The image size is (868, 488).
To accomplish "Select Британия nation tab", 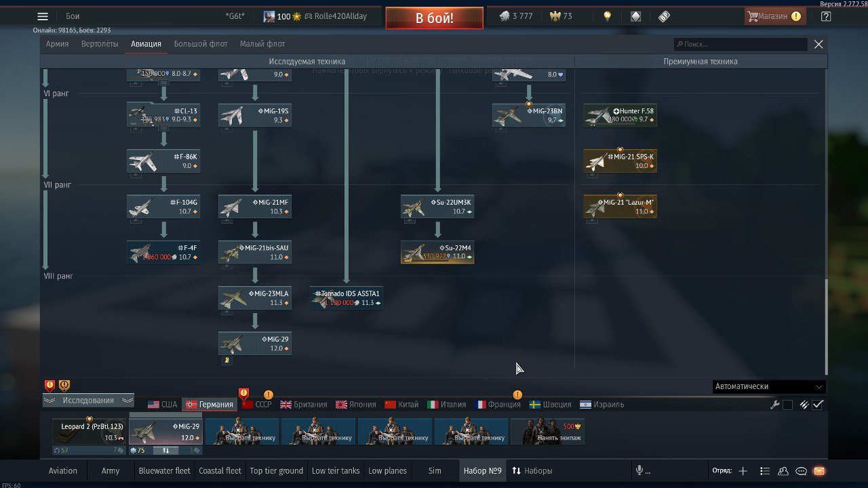I will click(x=304, y=405).
